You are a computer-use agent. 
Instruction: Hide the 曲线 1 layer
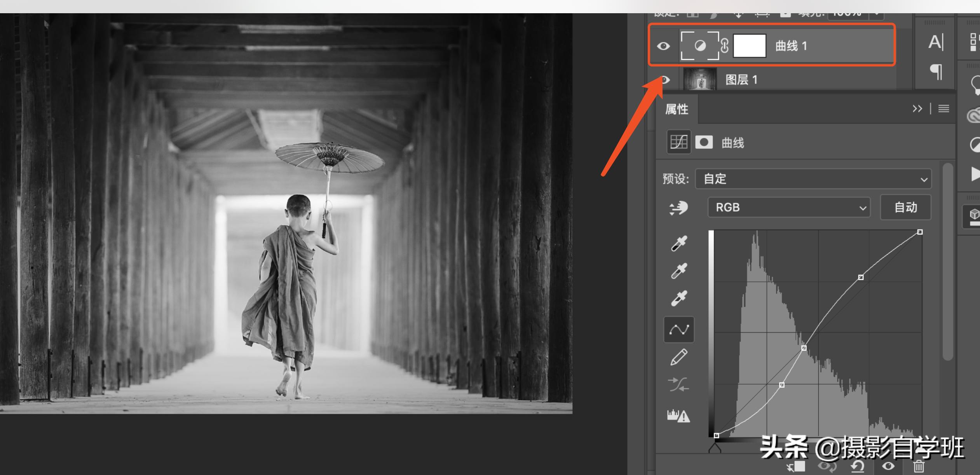(663, 46)
